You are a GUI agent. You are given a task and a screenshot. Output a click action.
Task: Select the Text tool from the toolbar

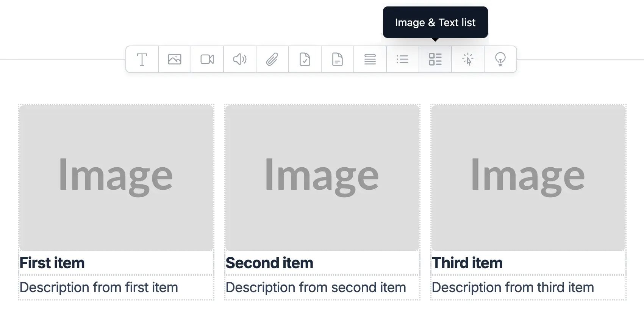(x=142, y=59)
